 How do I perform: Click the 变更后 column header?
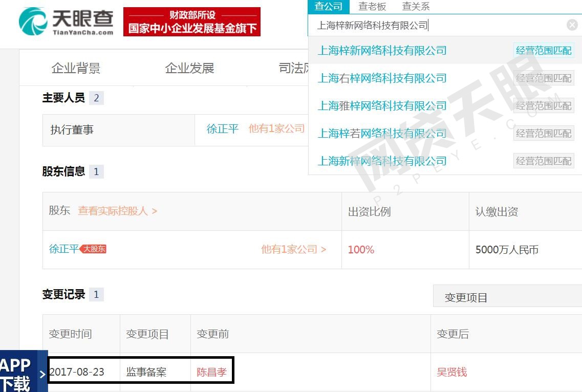[x=452, y=334]
